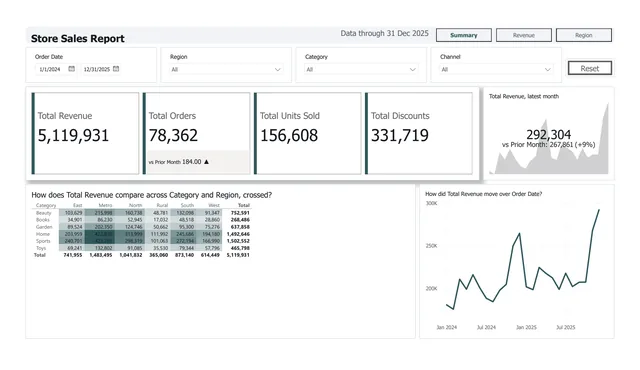Select the Total Orders KPI card
The height and width of the screenshot is (370, 640).
[196, 133]
